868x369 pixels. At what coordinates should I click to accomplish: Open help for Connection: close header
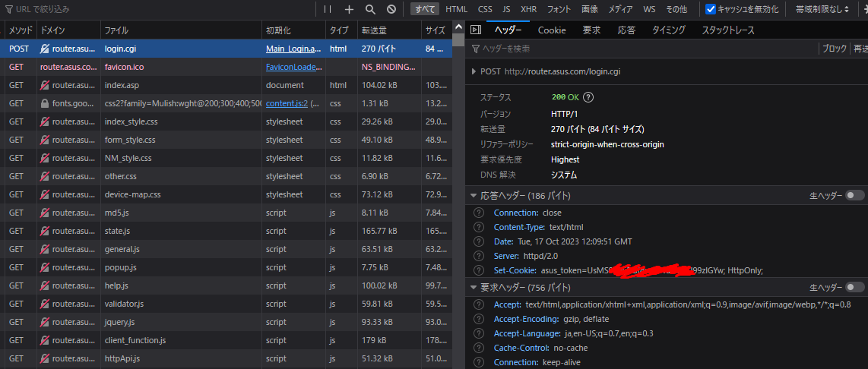479,213
